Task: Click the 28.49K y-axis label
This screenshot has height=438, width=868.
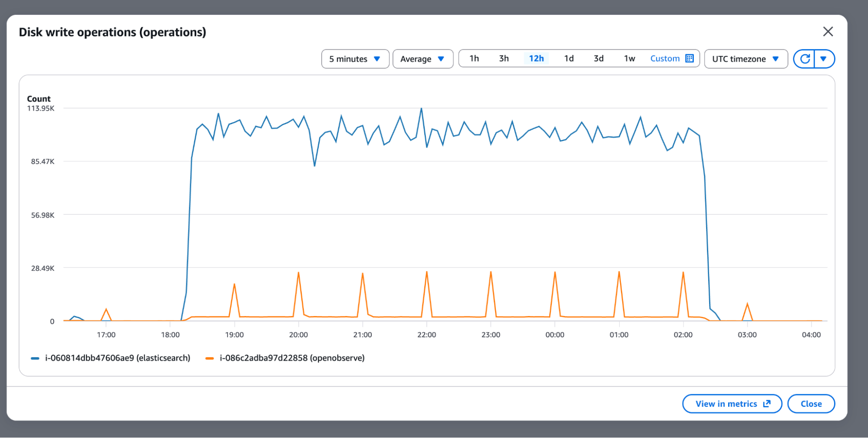Action: (x=43, y=268)
